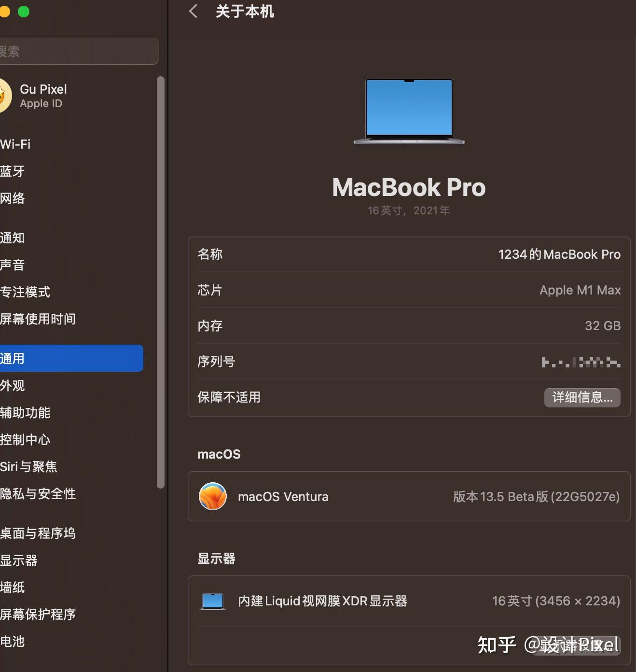
Task: Click the back arrow next to 关于本机
Action: click(193, 11)
